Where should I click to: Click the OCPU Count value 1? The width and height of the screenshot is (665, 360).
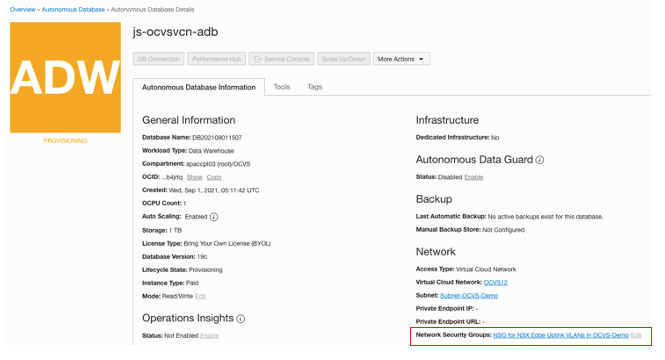click(x=184, y=204)
